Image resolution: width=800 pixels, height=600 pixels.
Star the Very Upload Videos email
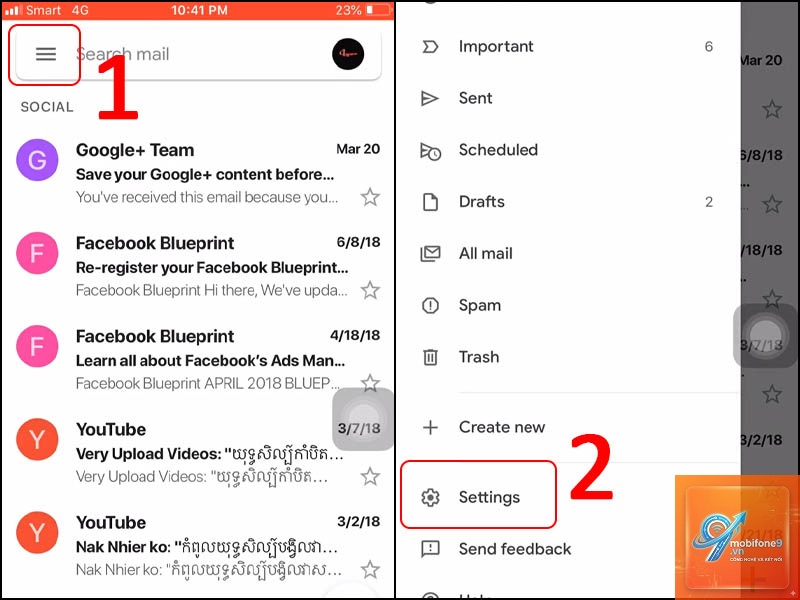(370, 477)
